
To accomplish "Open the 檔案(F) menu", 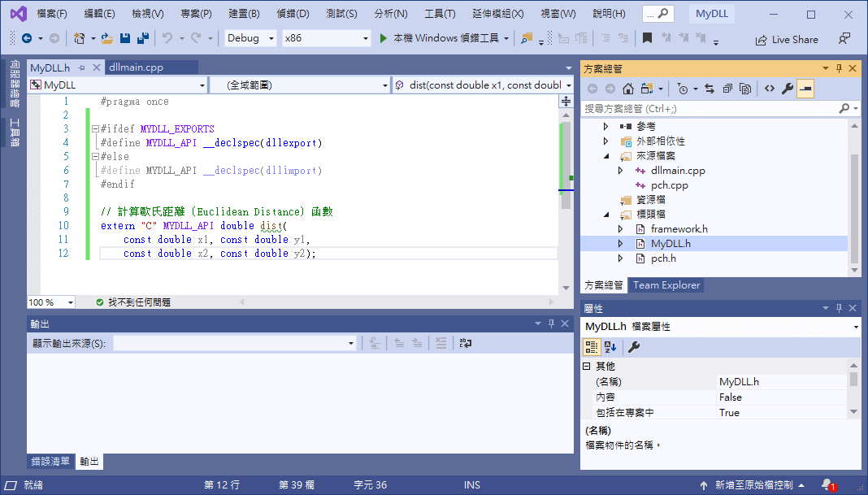I will (x=51, y=14).
